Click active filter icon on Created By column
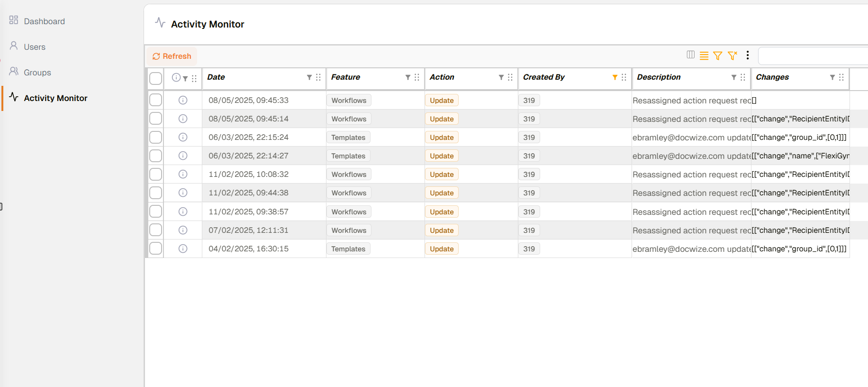The height and width of the screenshot is (387, 868). tap(615, 77)
